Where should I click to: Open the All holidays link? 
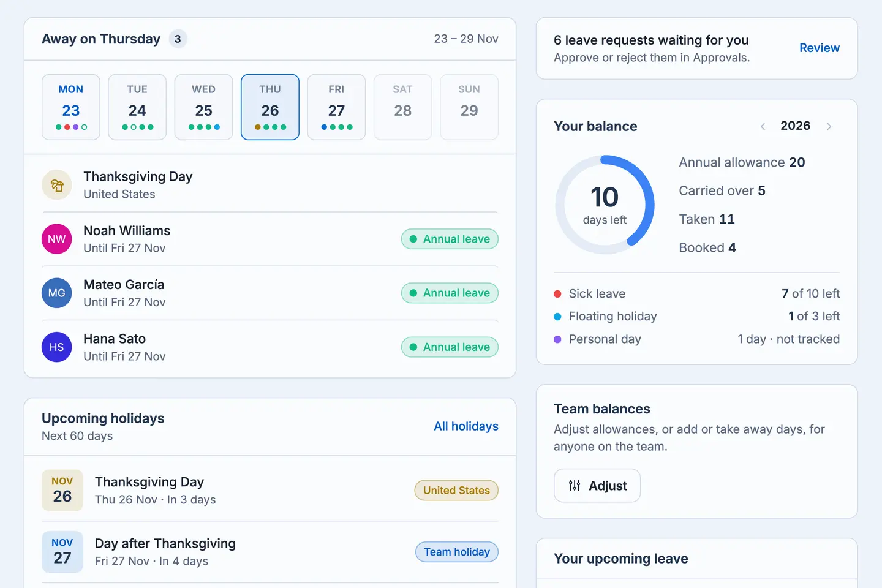[466, 426]
